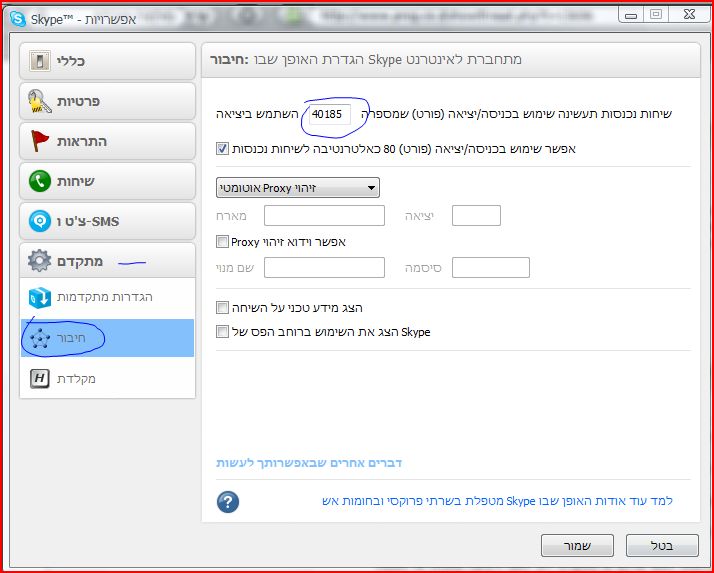Open the צ'ט ו-SMS settings section
The height and width of the screenshot is (573, 714).
107,221
